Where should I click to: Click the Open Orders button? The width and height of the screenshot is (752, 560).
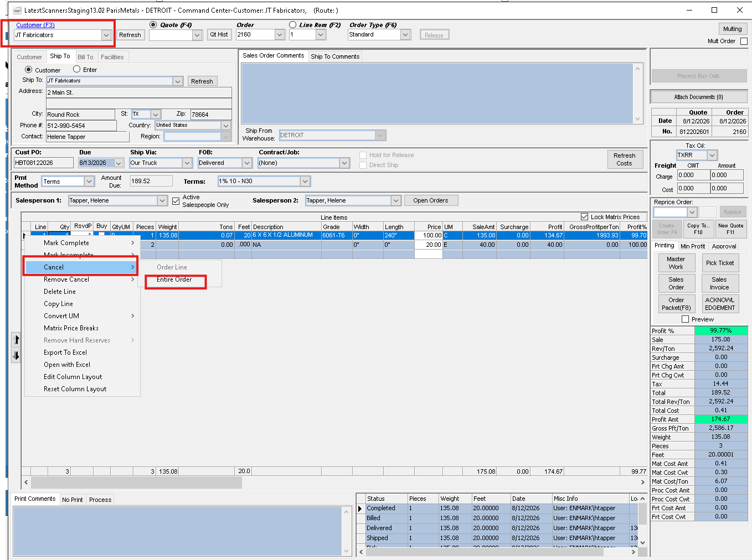pyautogui.click(x=431, y=200)
